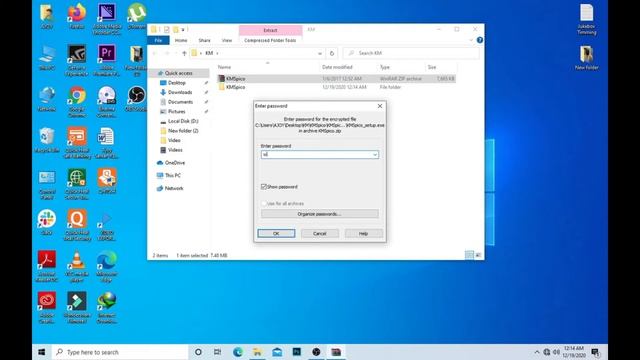The image size is (640, 360).
Task: Select OneDrive in navigation pane
Action: coord(175,162)
